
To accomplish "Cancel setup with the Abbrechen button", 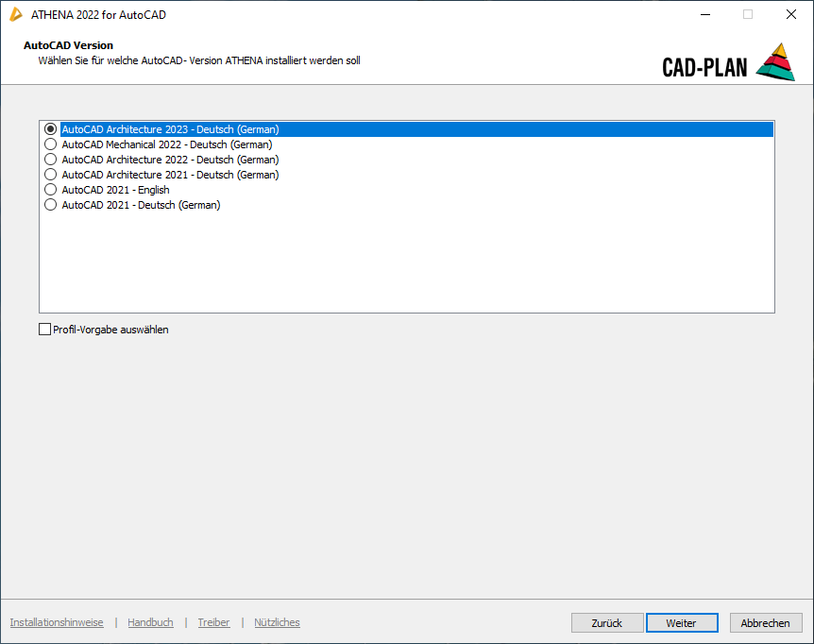I will [x=765, y=623].
